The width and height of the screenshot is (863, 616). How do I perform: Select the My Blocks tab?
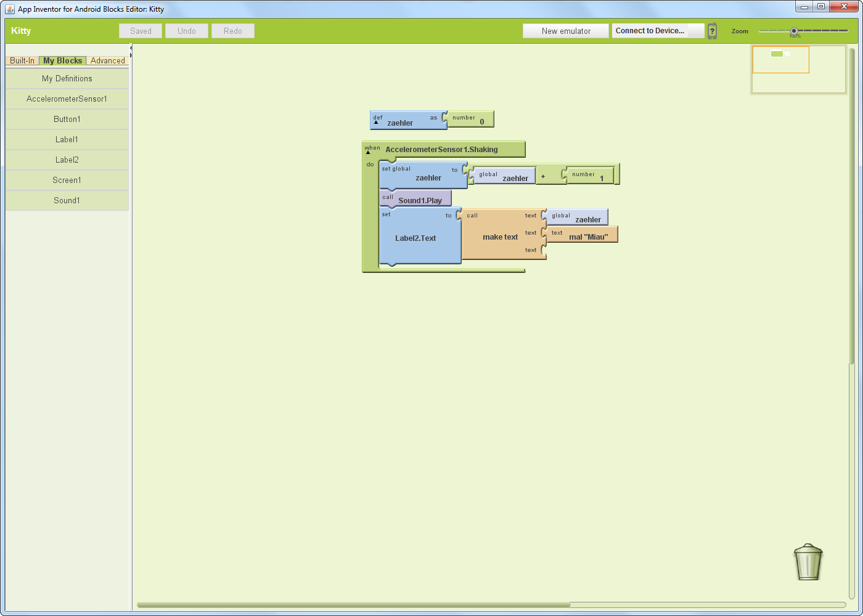[x=62, y=60]
